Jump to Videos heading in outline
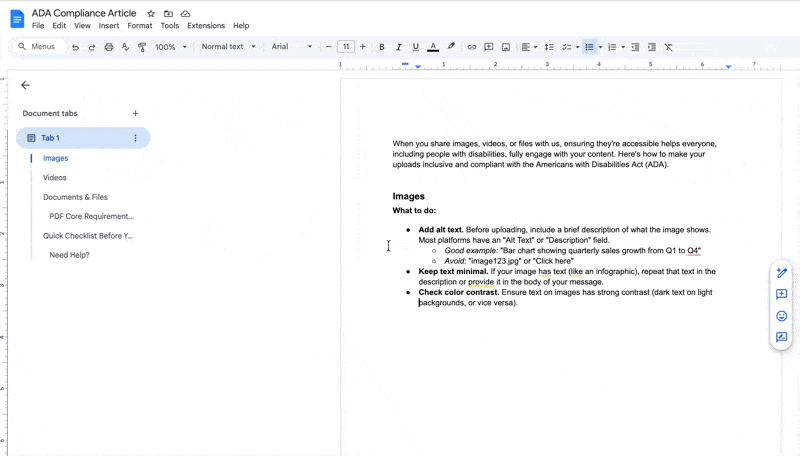800x456 pixels. click(x=55, y=178)
